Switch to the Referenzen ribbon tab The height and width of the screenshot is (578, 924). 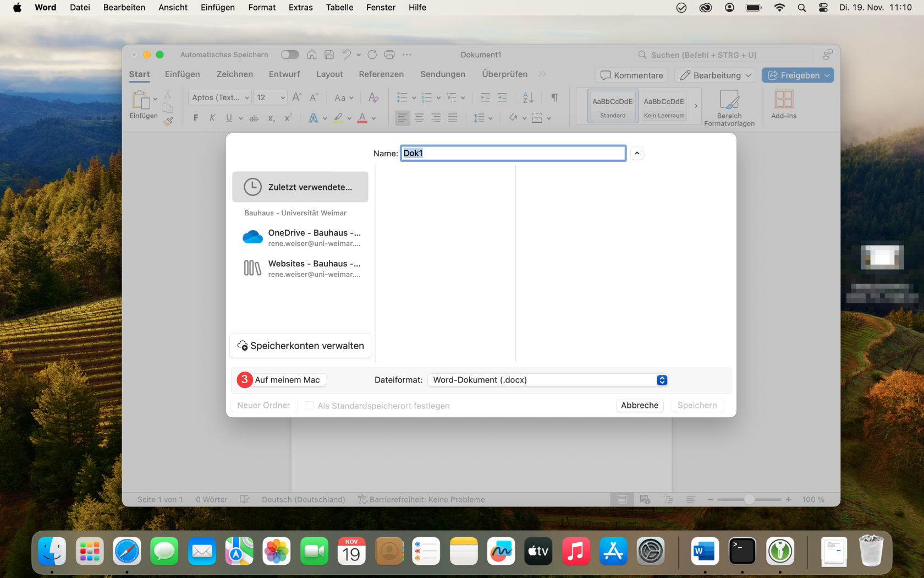(x=381, y=74)
